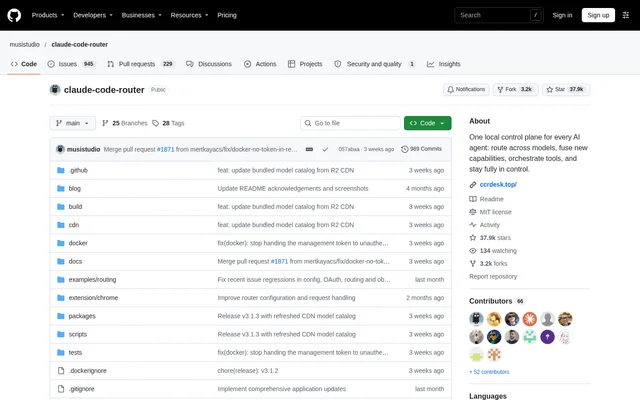Screen dimensions: 640x400
Task: Expand the Products menu
Action: [x=48, y=15]
